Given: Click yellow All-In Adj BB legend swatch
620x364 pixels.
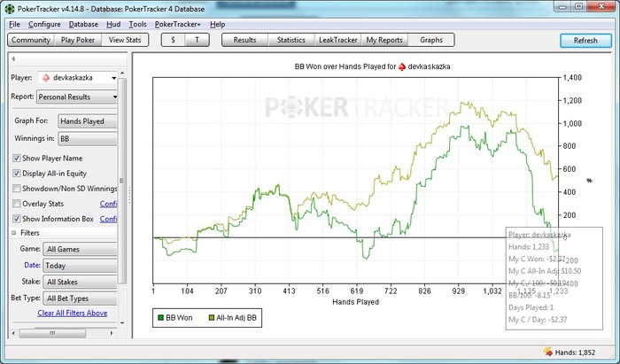Looking at the screenshot, I should pyautogui.click(x=211, y=318).
